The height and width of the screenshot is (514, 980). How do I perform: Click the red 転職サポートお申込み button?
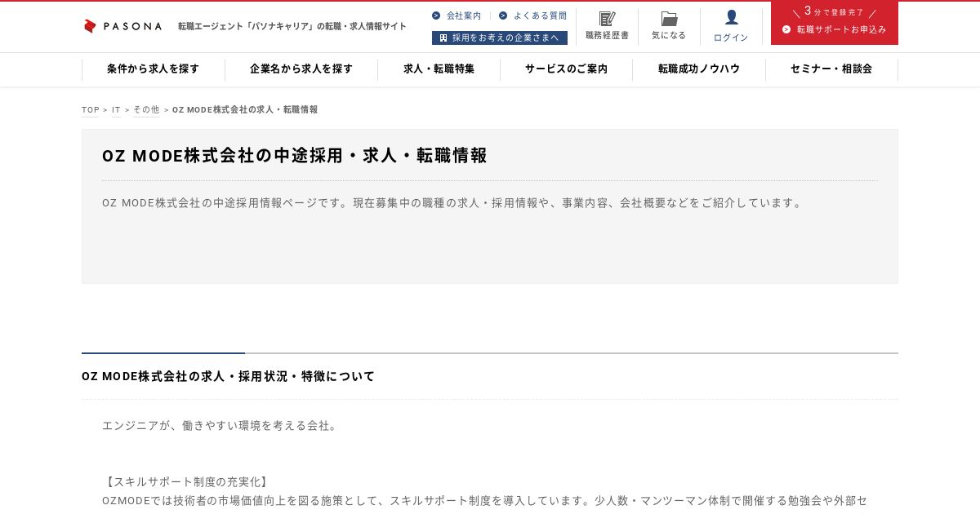click(835, 23)
